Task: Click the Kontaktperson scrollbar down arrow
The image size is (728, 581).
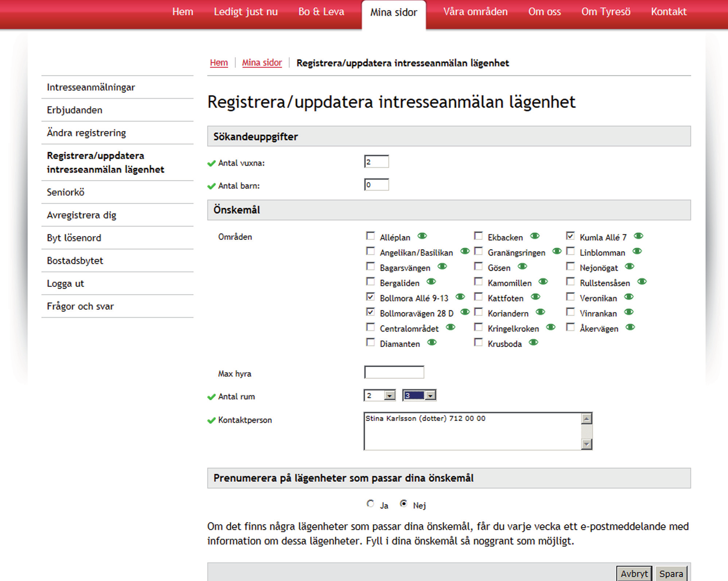Action: coord(587,444)
